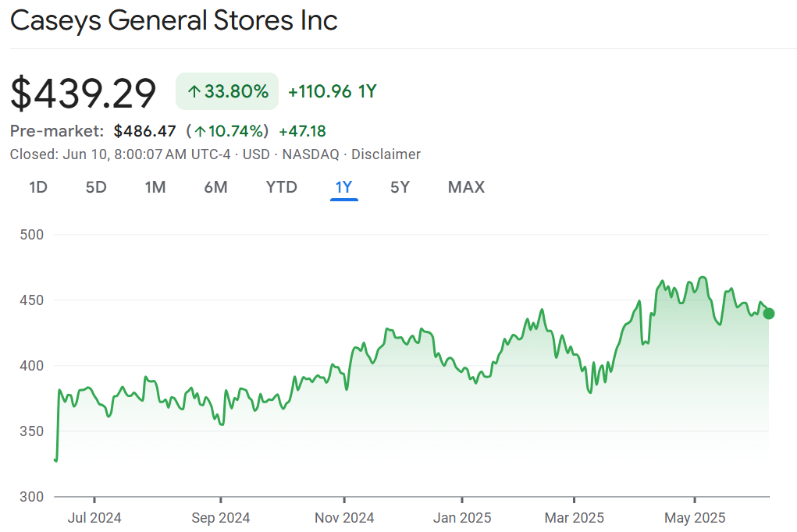Switch chart to 6M range
Image resolution: width=797 pixels, height=532 pixels.
click(x=215, y=187)
